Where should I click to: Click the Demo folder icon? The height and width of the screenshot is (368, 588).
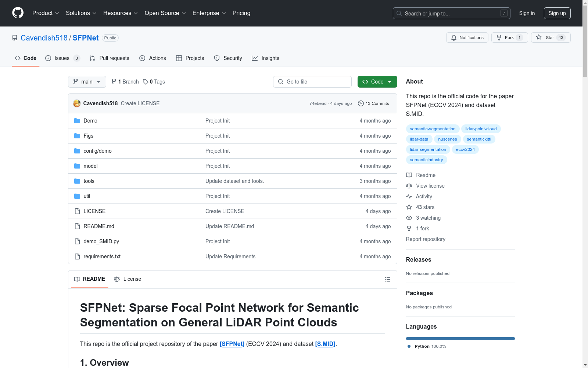click(x=77, y=121)
